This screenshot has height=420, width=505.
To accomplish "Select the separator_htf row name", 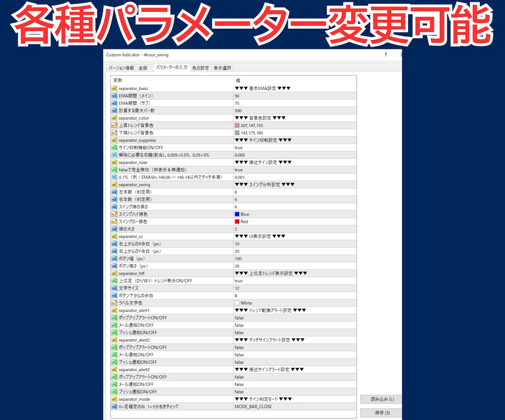I will (132, 274).
